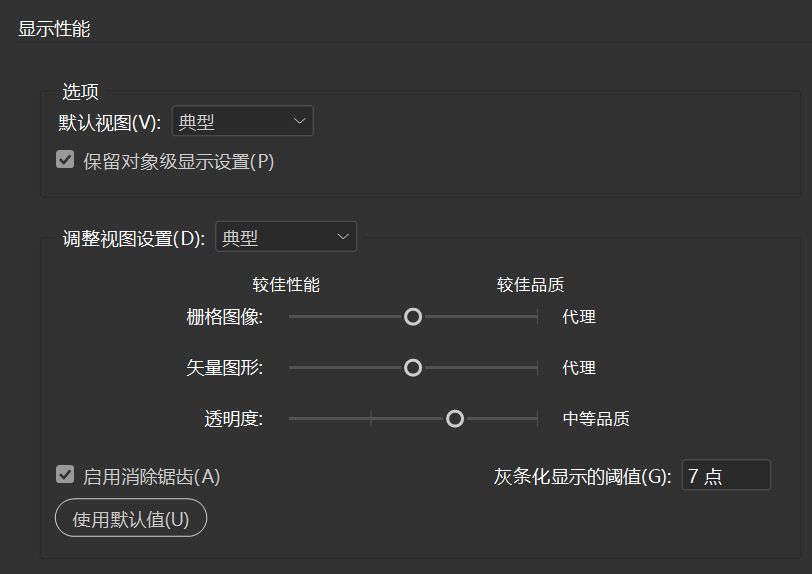This screenshot has width=812, height=574.
Task: Click the 透明度 slider handle
Action: (455, 419)
